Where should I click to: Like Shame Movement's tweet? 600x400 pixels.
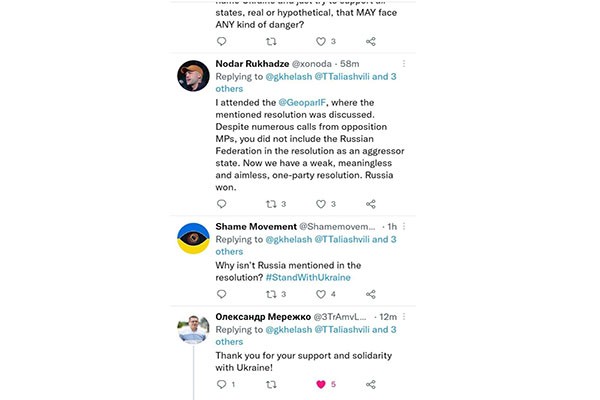point(321,294)
